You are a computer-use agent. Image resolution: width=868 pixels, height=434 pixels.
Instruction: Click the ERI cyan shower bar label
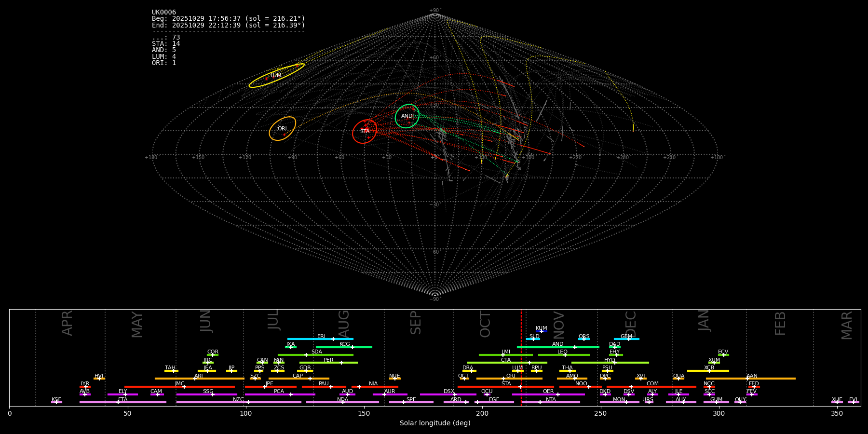[322, 337]
